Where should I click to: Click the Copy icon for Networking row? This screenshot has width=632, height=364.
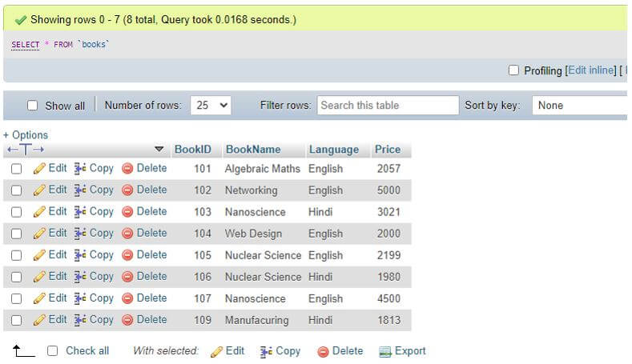pos(80,190)
